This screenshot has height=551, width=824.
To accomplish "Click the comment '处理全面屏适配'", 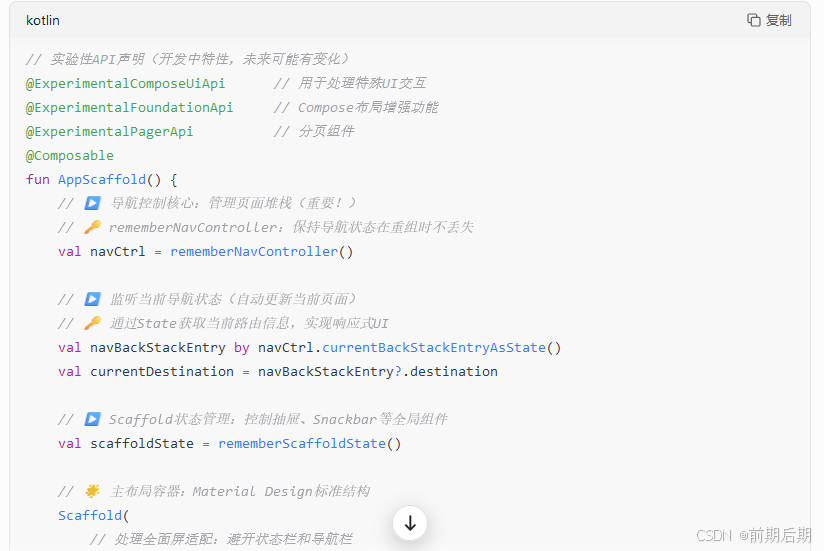I will click(221, 539).
